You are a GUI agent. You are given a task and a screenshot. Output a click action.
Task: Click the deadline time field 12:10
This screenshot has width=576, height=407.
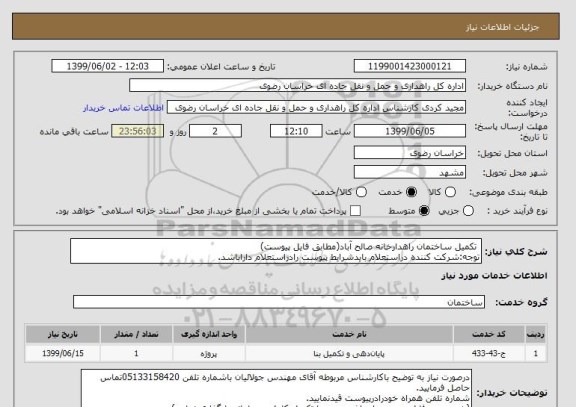[x=296, y=131]
